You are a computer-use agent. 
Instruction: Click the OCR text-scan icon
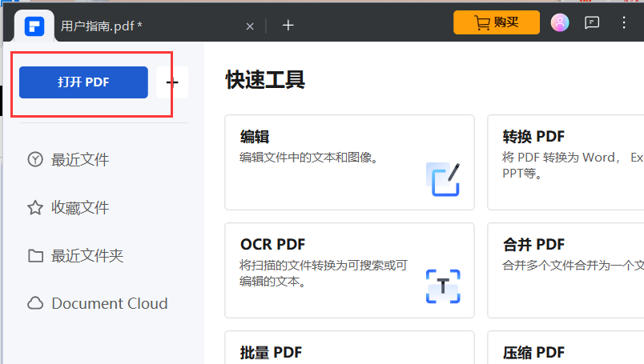tap(443, 286)
